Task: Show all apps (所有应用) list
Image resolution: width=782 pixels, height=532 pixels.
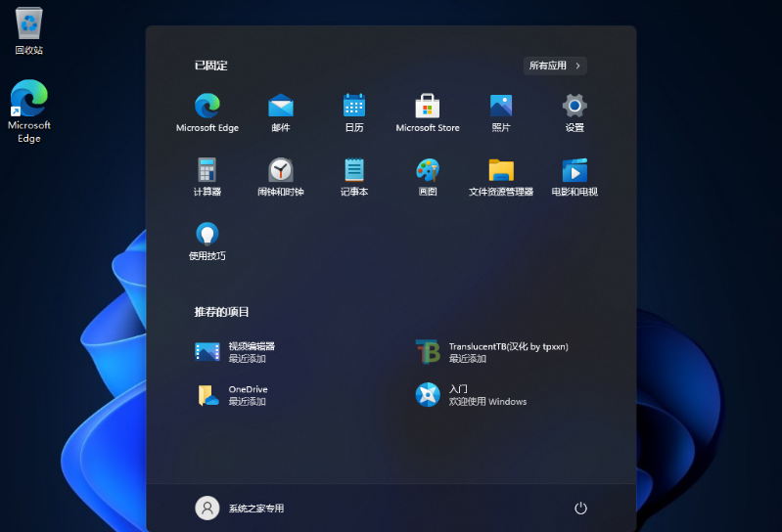Action: (x=555, y=66)
